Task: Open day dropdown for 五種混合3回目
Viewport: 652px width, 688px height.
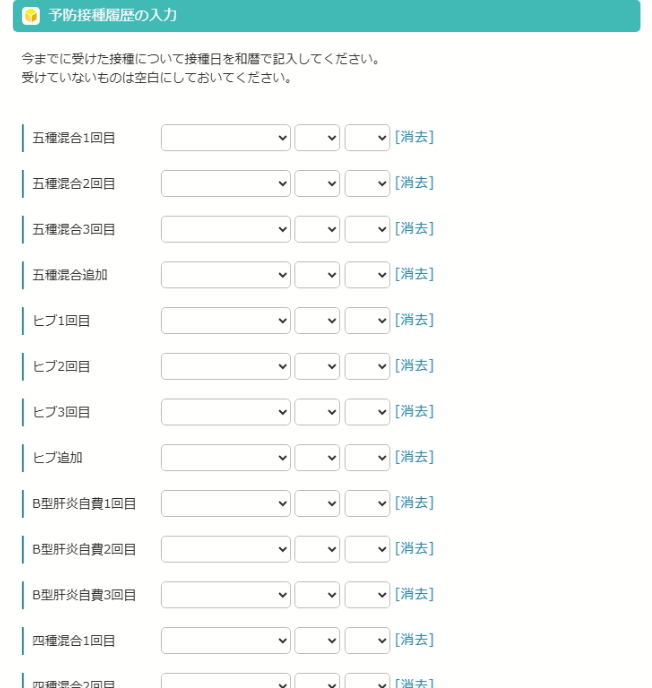Action: [367, 229]
